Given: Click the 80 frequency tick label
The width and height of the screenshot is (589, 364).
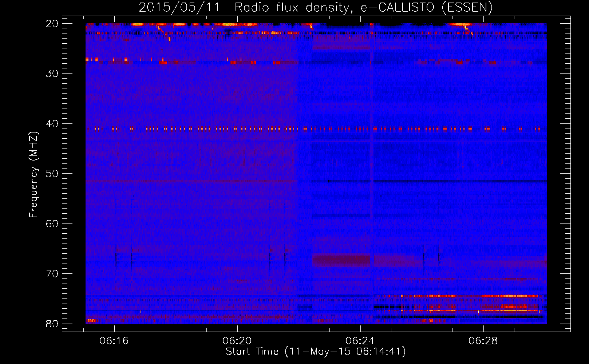Looking at the screenshot, I should coord(52,324).
